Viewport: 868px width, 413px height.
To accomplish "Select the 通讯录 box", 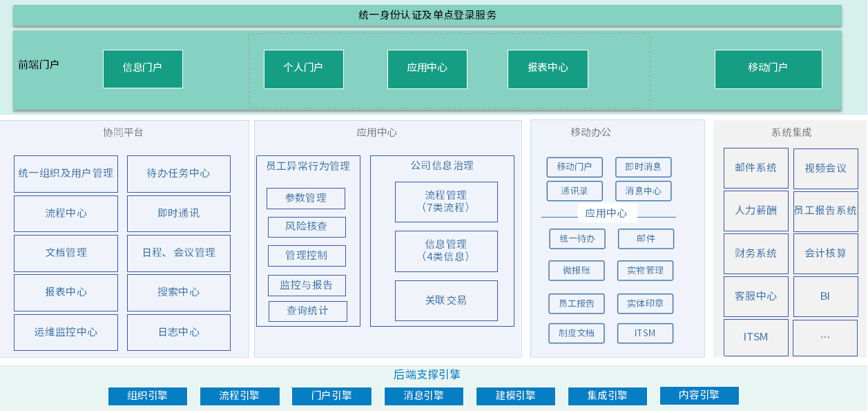I will [575, 191].
